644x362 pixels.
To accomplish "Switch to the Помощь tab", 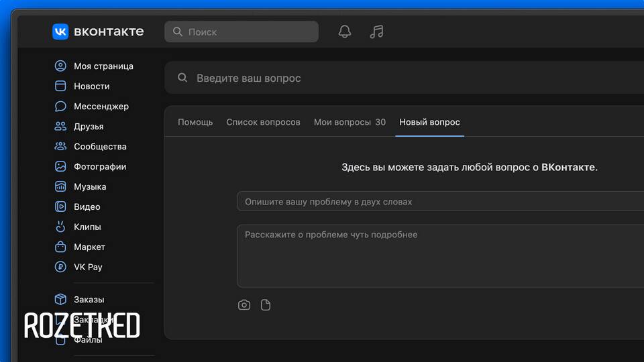I will tap(195, 122).
